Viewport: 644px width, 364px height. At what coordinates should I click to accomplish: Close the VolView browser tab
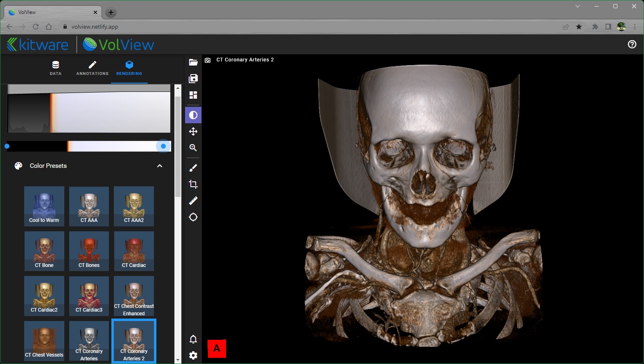coord(95,12)
